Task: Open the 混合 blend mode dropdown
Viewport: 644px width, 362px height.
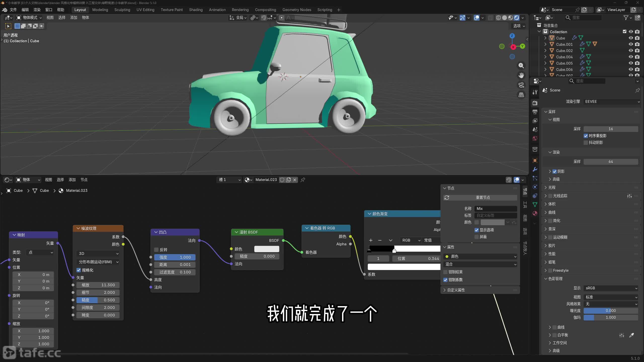Action: click(480, 264)
